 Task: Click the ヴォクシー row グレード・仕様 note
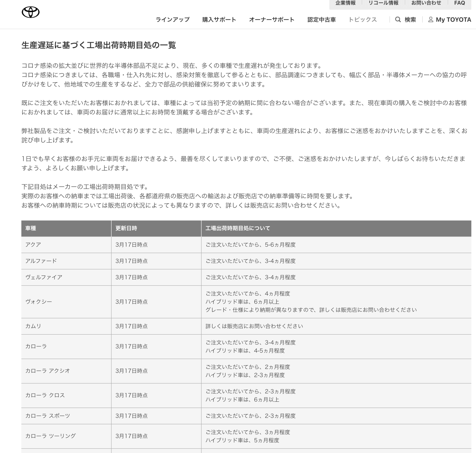[311, 310]
